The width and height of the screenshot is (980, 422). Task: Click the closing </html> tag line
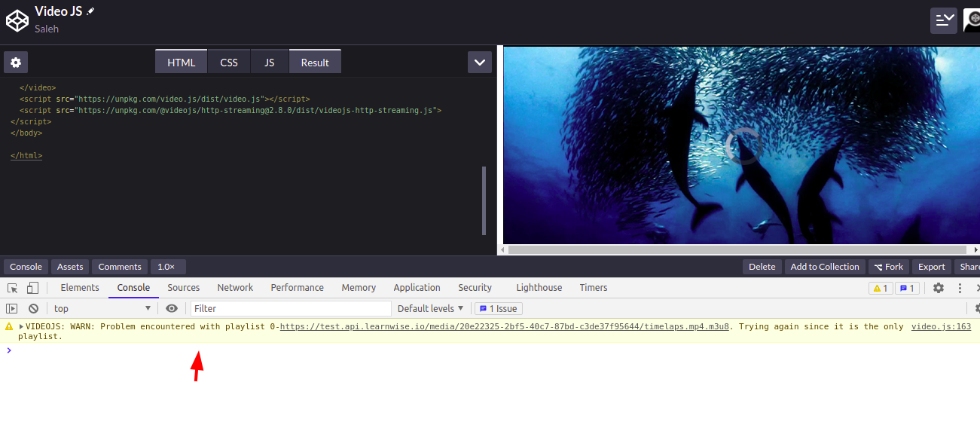[x=26, y=155]
